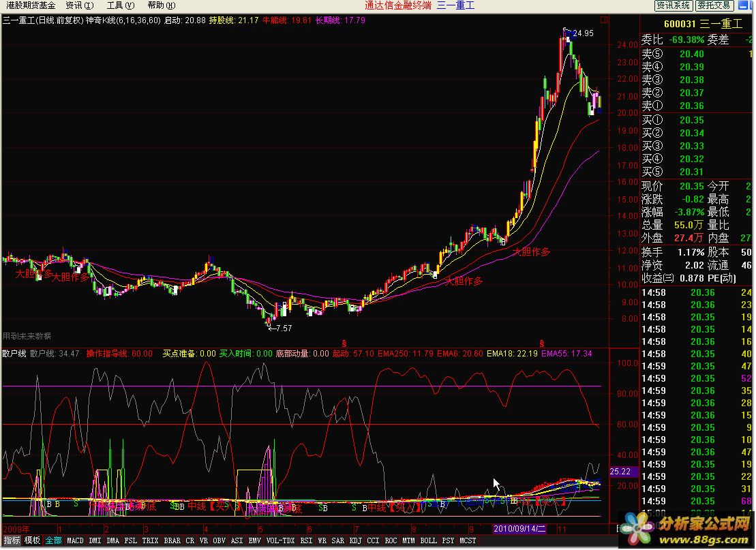
Task: Click the 三一重工(日线,前复权) chart title label
Action: [x=43, y=20]
